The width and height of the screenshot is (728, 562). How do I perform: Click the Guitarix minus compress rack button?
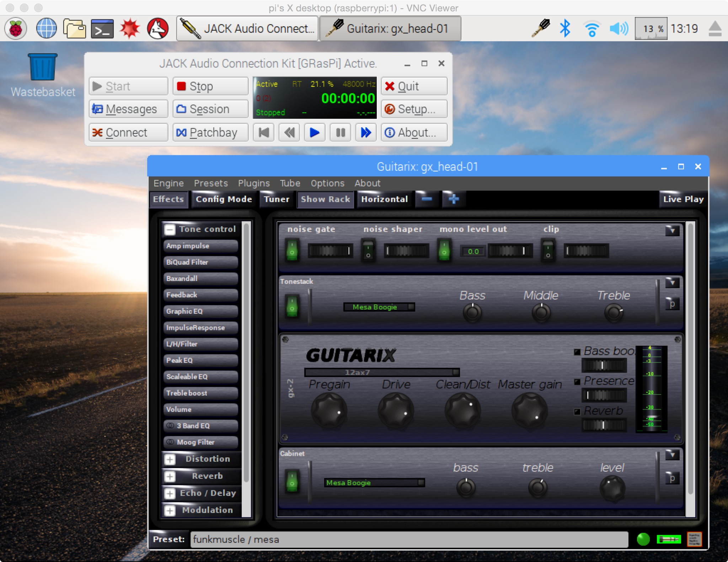click(427, 199)
